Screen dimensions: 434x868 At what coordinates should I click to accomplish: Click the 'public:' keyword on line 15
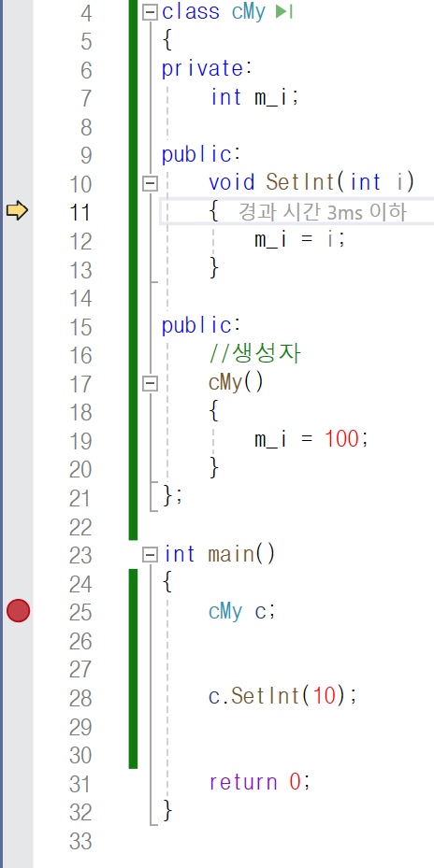click(x=201, y=325)
